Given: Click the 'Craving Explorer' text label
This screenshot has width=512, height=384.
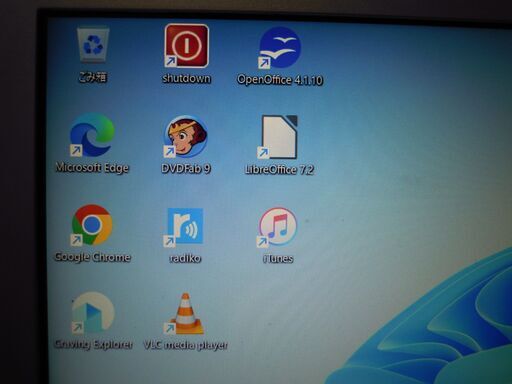Looking at the screenshot, I should tap(93, 344).
